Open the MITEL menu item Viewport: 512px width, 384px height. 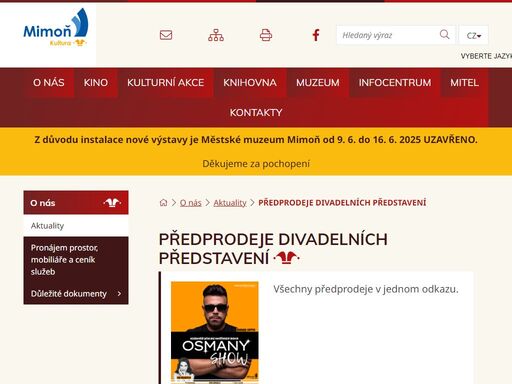click(x=464, y=83)
